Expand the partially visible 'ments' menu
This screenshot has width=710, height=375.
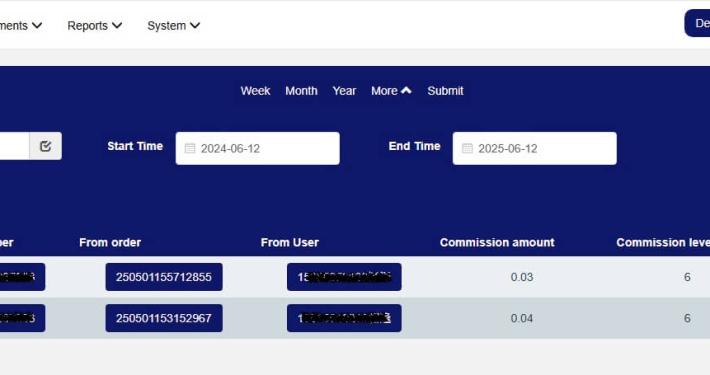(x=21, y=26)
